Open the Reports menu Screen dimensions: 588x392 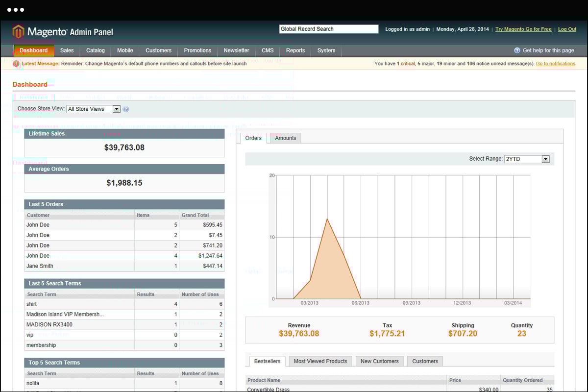tap(295, 50)
